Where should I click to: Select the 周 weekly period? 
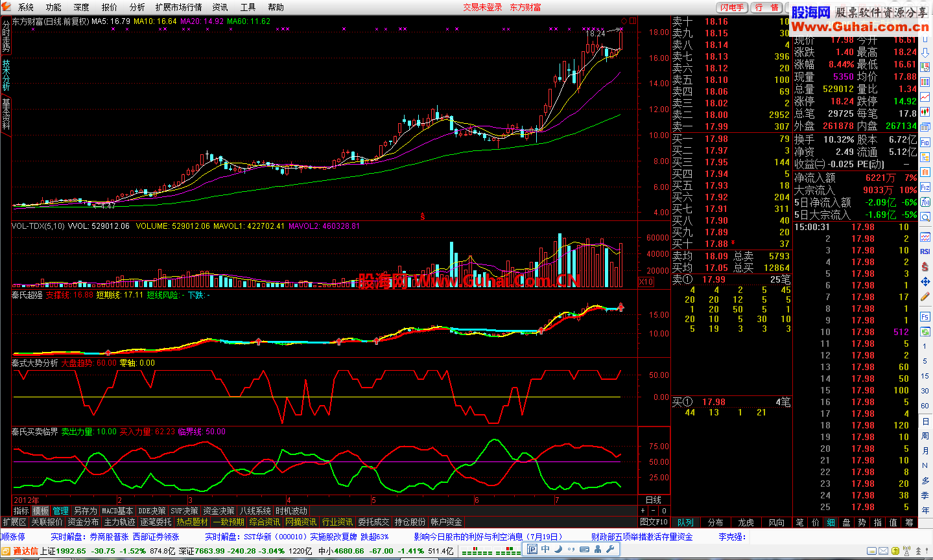click(925, 436)
